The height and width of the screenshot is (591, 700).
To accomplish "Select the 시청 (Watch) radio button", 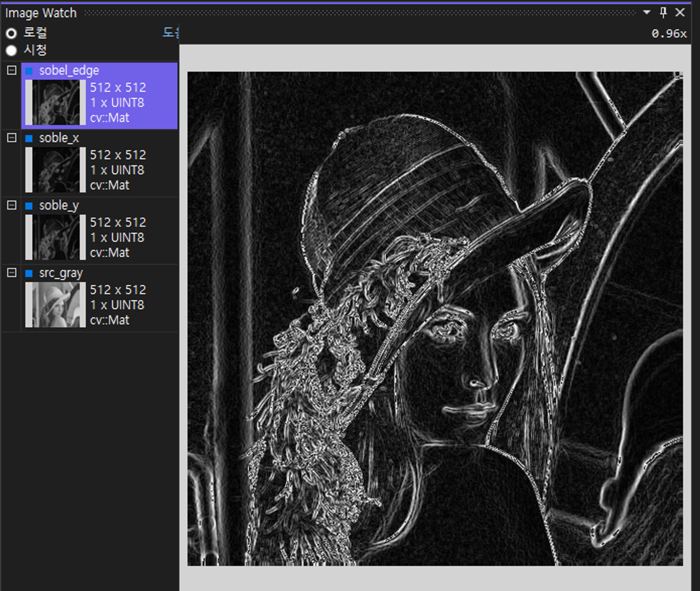I will click(11, 50).
